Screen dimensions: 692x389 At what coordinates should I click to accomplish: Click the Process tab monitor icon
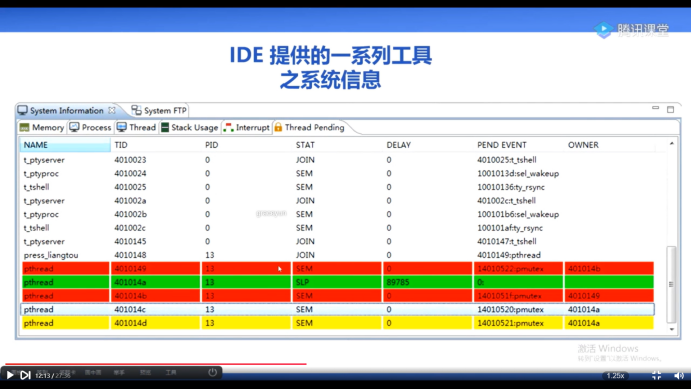[x=74, y=128]
